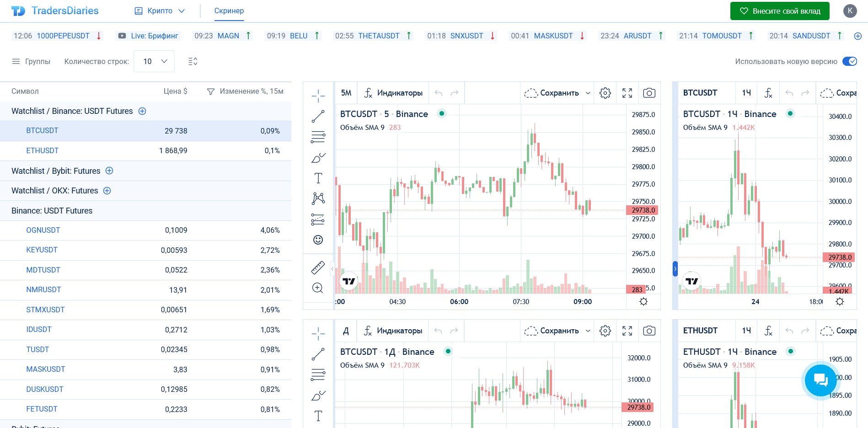Select ETHUSDT row in watchlist
Viewport: 868px width, 428px height.
pos(145,151)
